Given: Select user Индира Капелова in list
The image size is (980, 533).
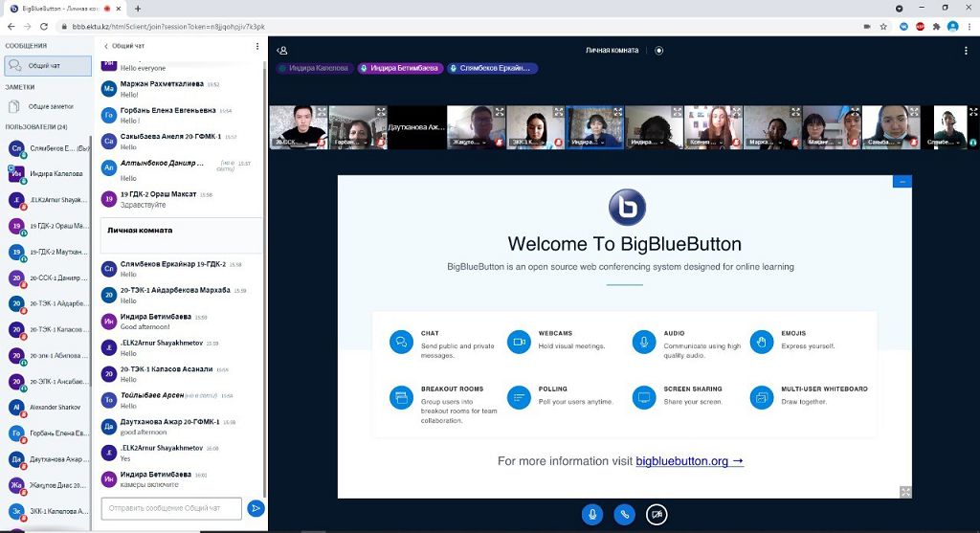Looking at the screenshot, I should coord(48,174).
